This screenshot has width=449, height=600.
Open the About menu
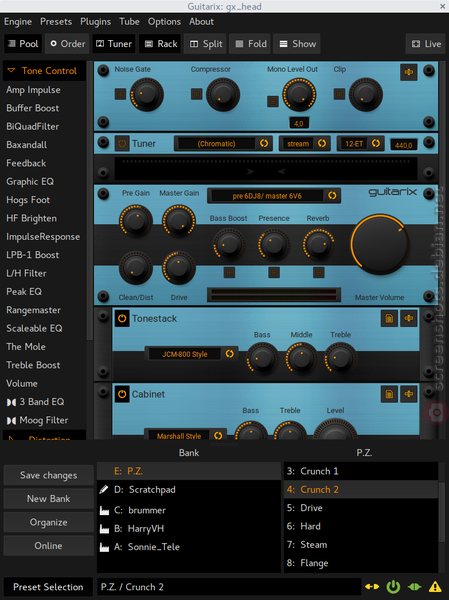[x=201, y=22]
